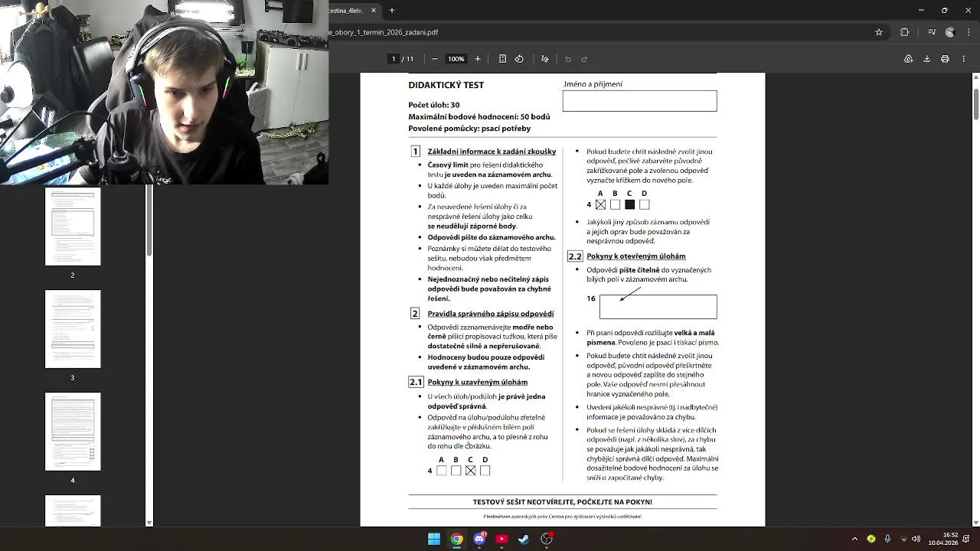Open Steam from the taskbar

[524, 539]
